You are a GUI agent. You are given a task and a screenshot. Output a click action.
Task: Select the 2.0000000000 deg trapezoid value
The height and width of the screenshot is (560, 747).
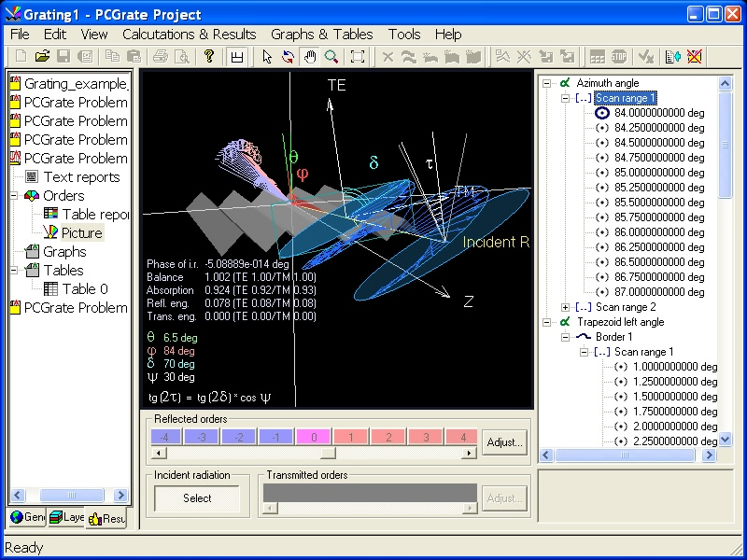tap(675, 427)
